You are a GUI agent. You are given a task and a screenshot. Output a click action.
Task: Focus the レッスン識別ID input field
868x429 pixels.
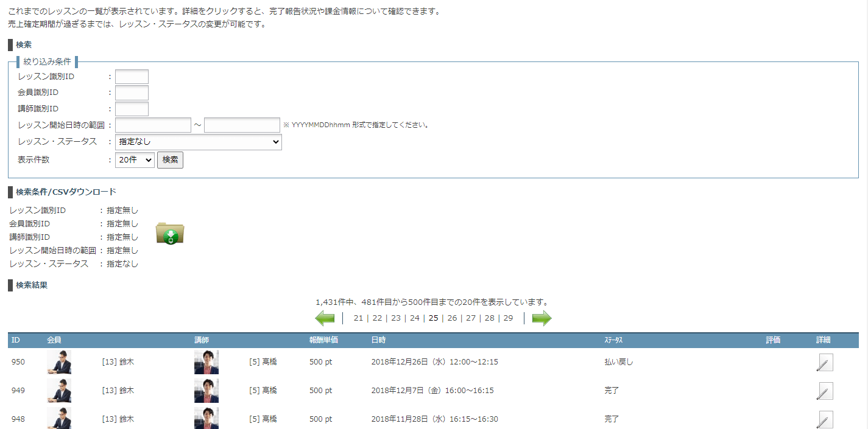point(132,77)
